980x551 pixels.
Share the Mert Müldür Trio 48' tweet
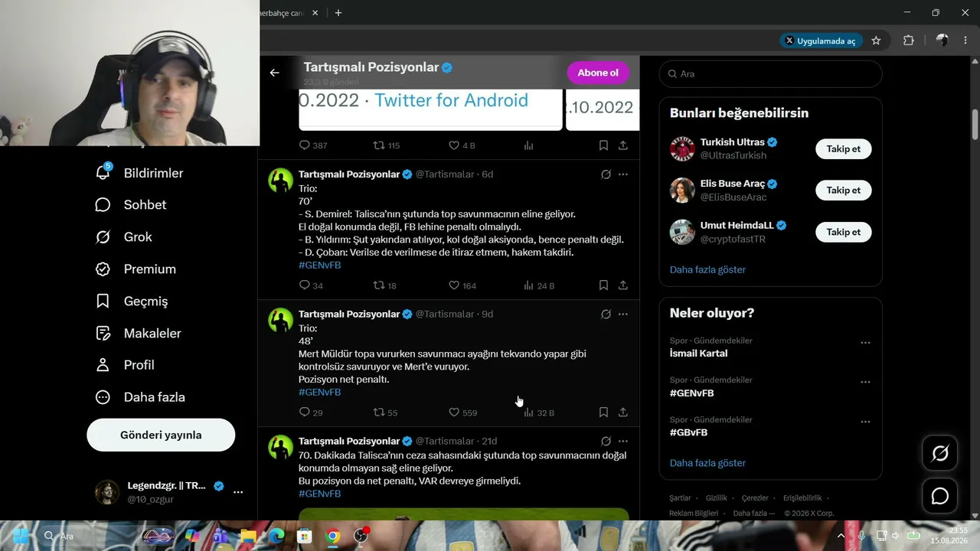pyautogui.click(x=623, y=412)
